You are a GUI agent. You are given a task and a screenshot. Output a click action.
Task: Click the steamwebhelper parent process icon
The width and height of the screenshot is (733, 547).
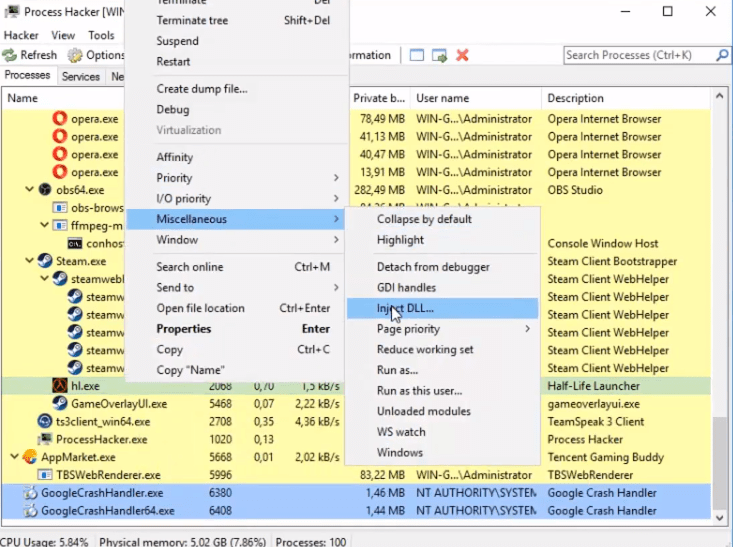click(x=60, y=279)
